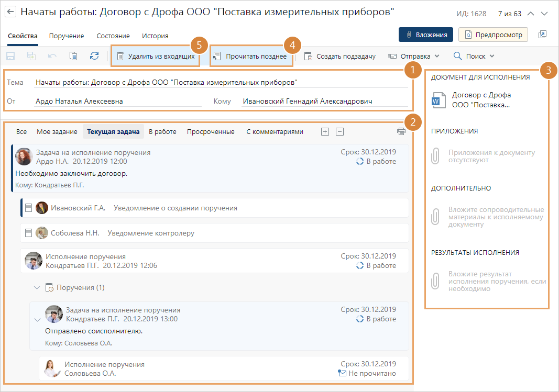Click the copy icon in the toolbar
Image resolution: width=559 pixels, height=392 pixels.
pyautogui.click(x=73, y=56)
